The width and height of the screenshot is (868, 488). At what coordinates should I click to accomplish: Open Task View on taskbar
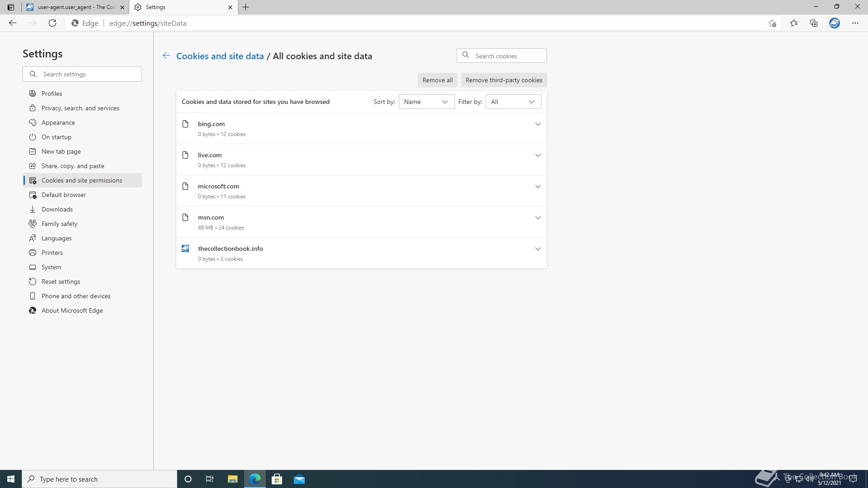pos(210,479)
